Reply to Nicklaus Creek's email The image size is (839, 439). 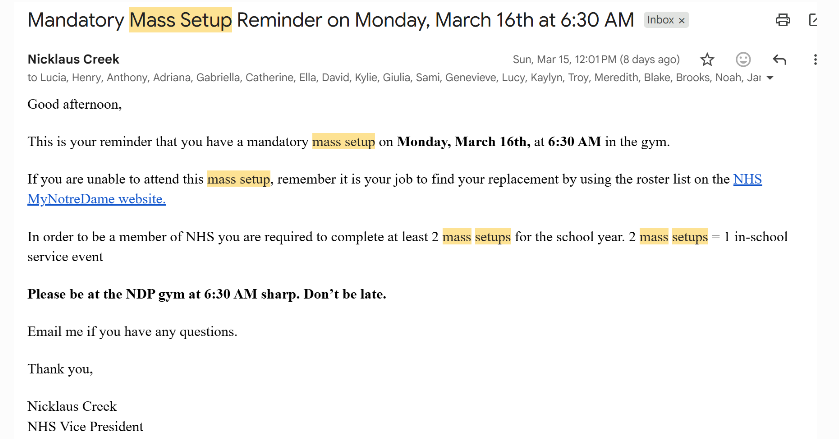coord(780,59)
